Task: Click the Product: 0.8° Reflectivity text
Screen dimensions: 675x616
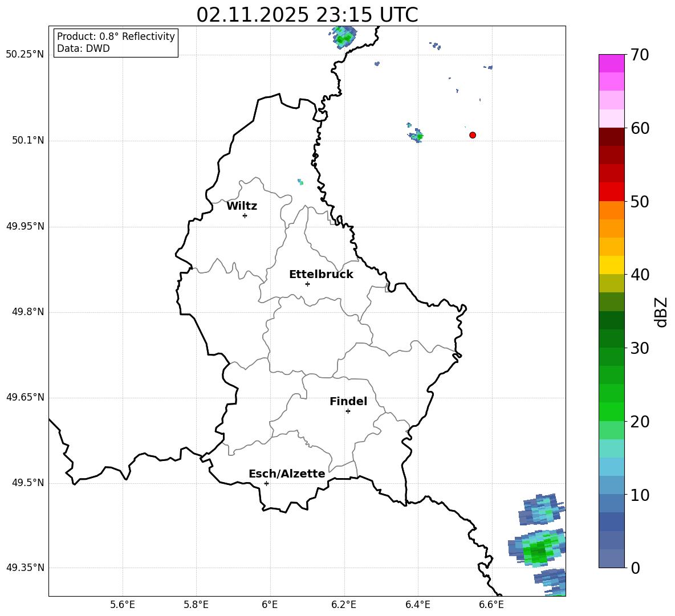Action: tap(116, 36)
